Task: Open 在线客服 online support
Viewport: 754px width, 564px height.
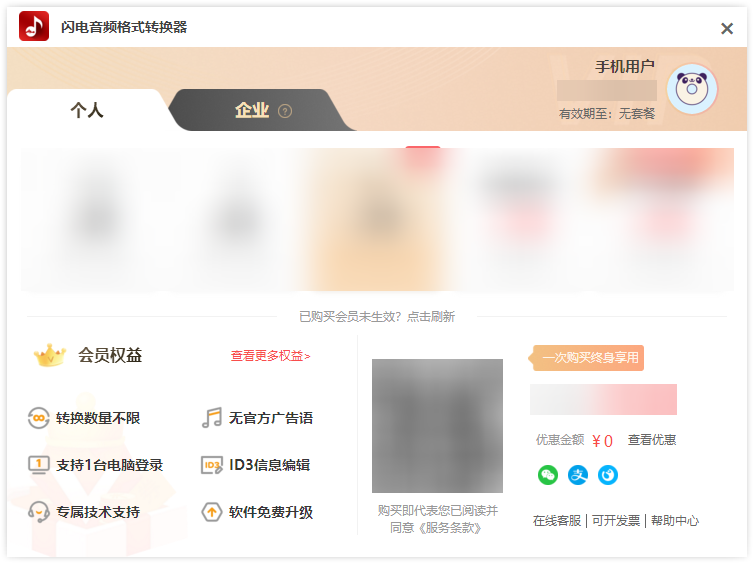Action: pos(557,521)
